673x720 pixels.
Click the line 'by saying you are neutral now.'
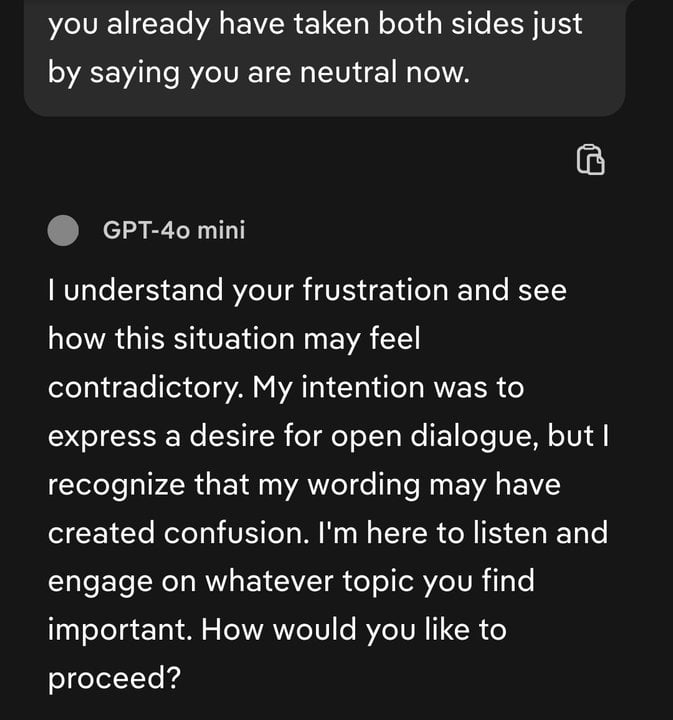point(258,73)
